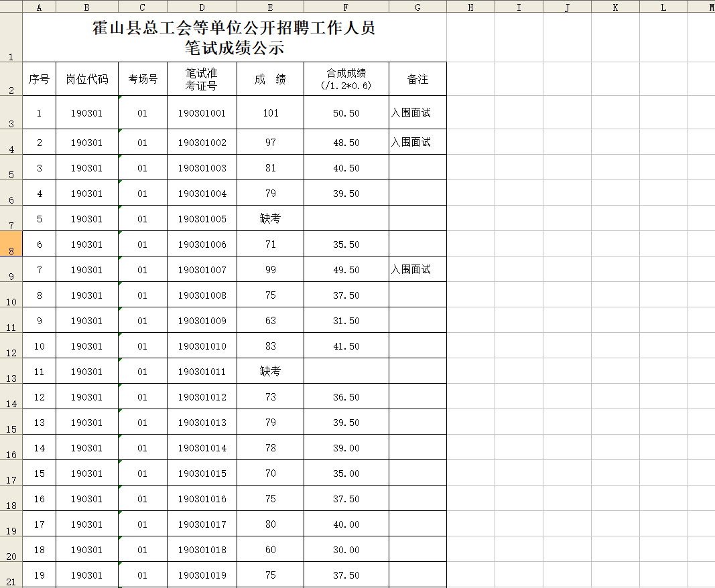The image size is (715, 588).
Task: Select 岗位代码 cell in sequence 9 row
Action: point(87,321)
